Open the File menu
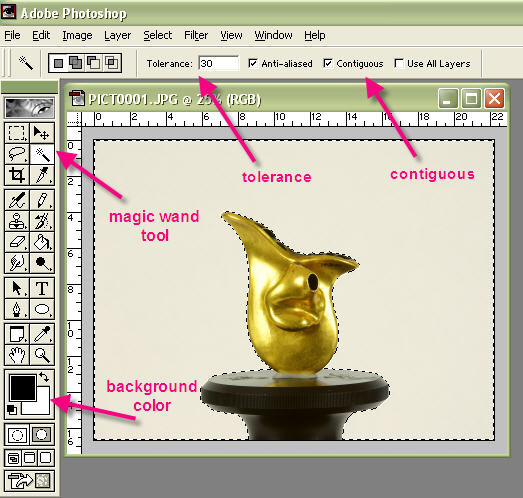Viewport: 523px width, 498px height. pyautogui.click(x=12, y=35)
